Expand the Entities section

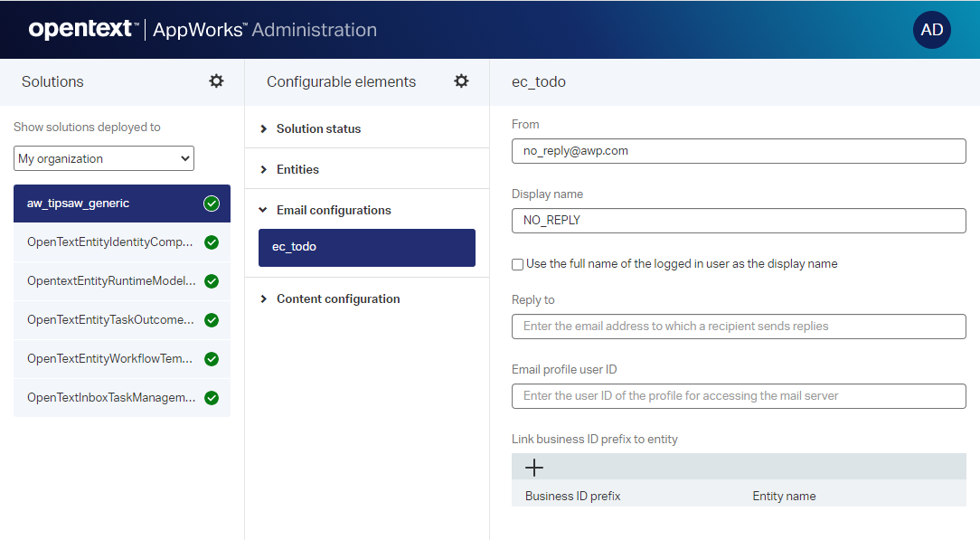click(x=297, y=169)
